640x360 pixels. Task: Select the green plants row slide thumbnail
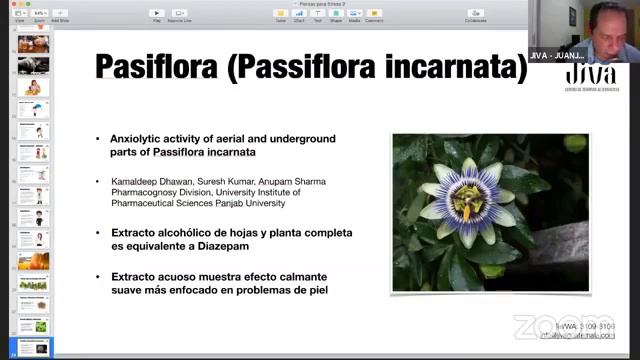[x=33, y=283]
